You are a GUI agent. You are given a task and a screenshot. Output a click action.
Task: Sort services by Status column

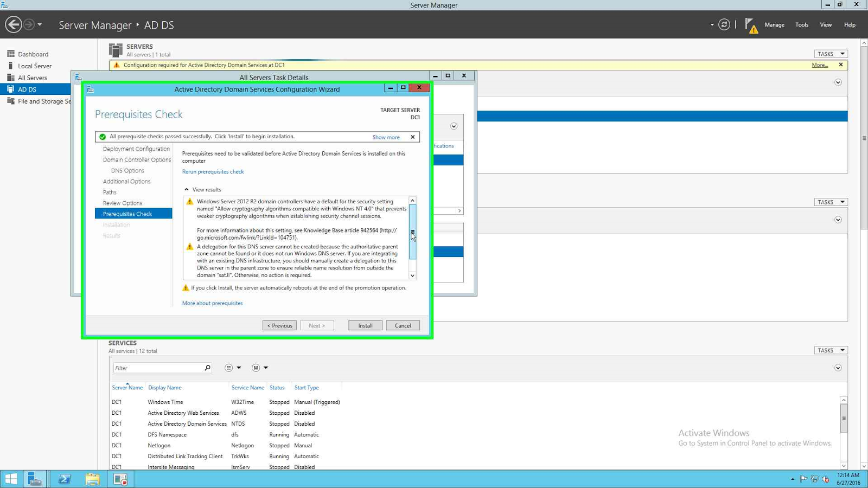(277, 388)
